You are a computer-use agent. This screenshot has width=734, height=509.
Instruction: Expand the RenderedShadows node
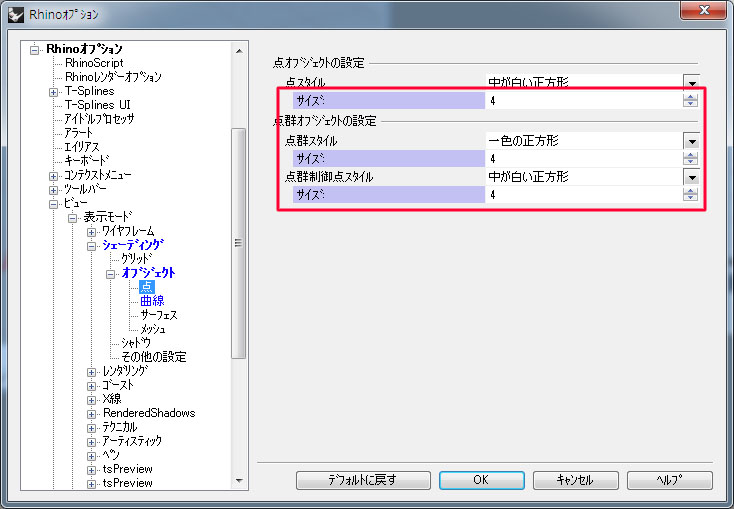point(91,414)
